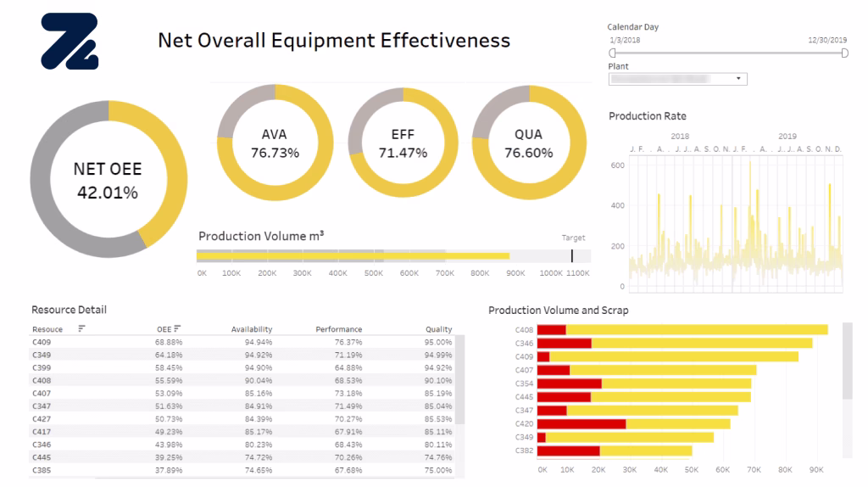Click the Target marker on Production Volume bar
This screenshot has width=868, height=487.
click(572, 255)
